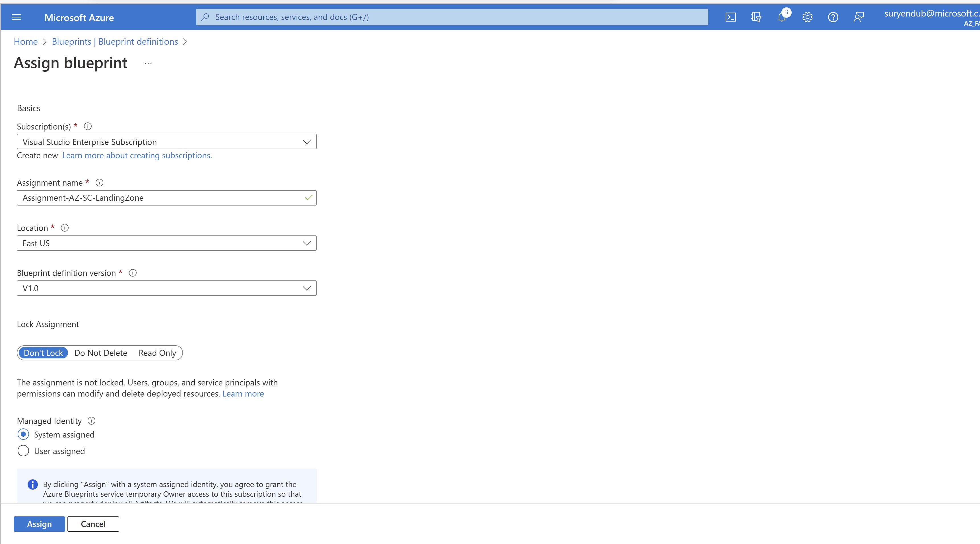Go to Blueprints | Blueprint definitions breadcrumb

(x=115, y=42)
